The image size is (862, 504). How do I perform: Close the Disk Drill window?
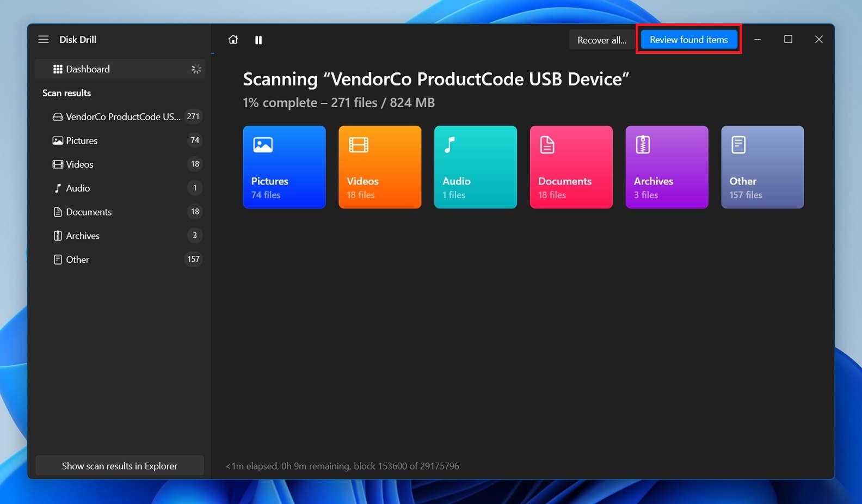tap(818, 39)
